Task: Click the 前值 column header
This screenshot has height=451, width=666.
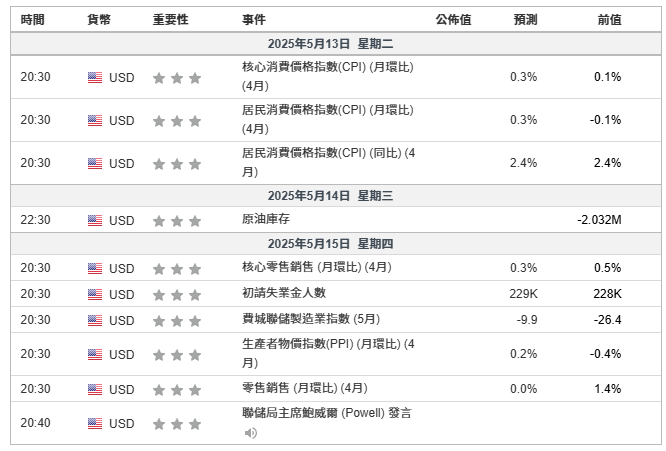Action: click(x=610, y=20)
